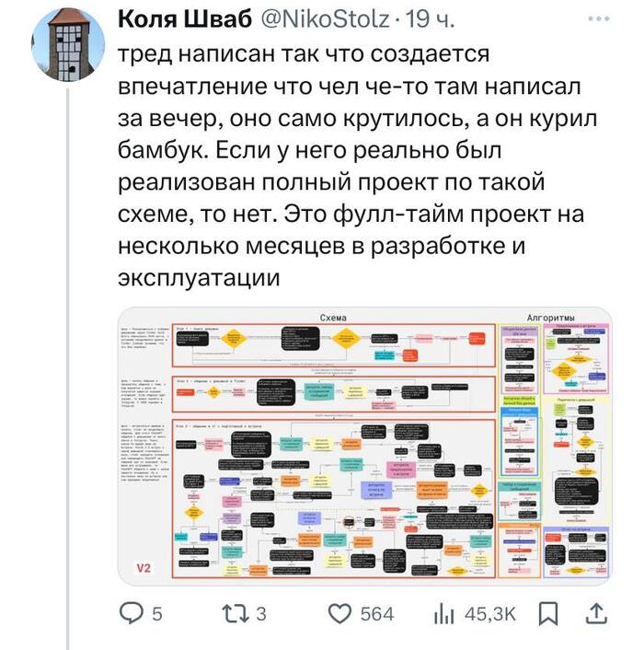Open the three-dot more options menu
644x650 pixels.
click(x=599, y=18)
